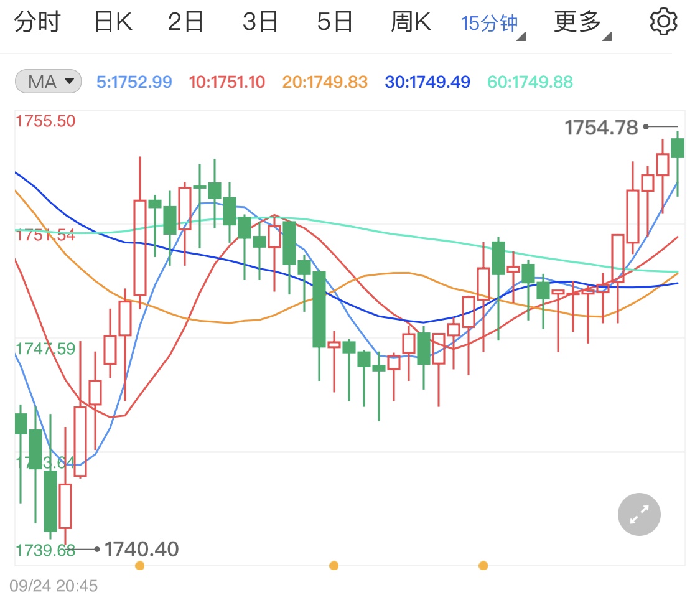Switch to the 日K tab
This screenshot has height=605, width=700.
coord(113,22)
